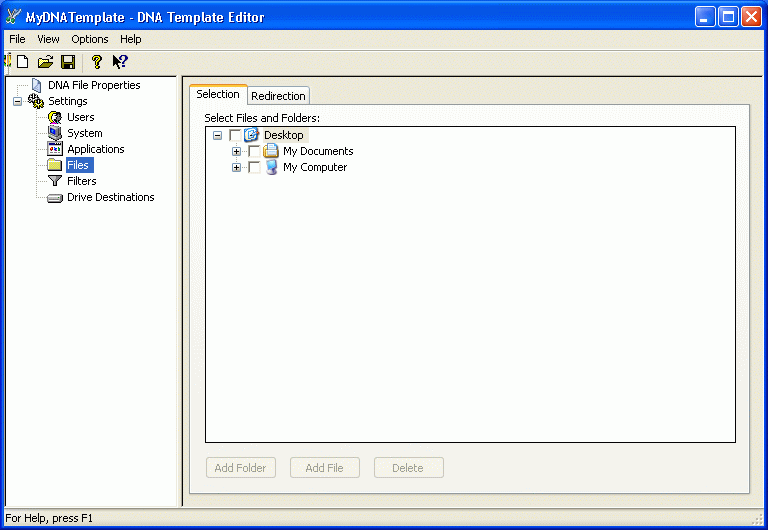Select Drive Destinations tree item

111,197
